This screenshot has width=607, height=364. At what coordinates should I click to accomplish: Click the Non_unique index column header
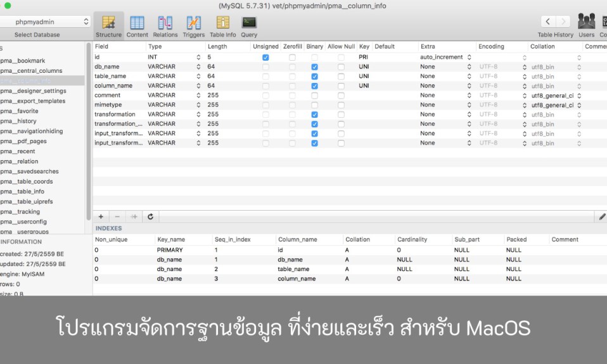(124, 239)
